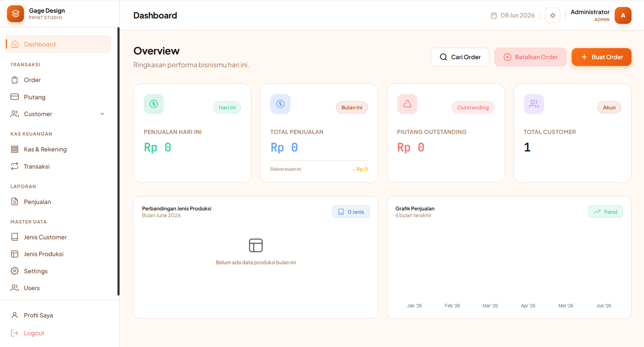The height and width of the screenshot is (347, 644).
Task: Click the Bulan Ini tag
Action: click(x=352, y=107)
